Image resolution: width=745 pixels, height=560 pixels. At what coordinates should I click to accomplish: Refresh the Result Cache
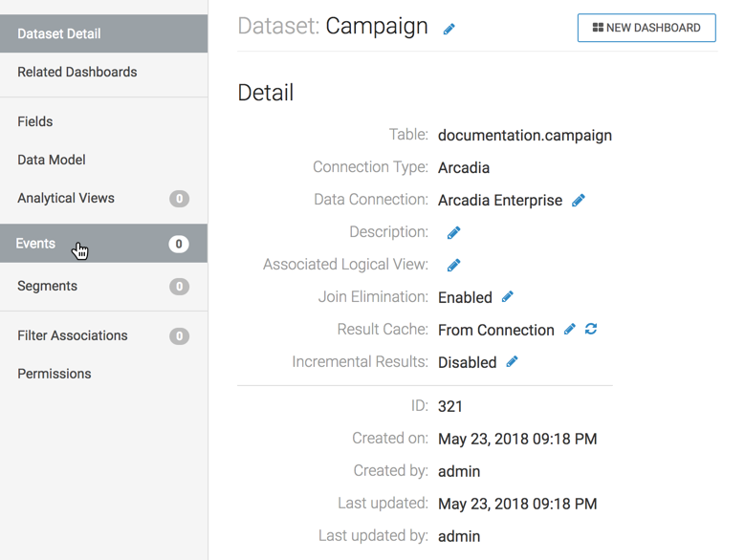pos(591,330)
